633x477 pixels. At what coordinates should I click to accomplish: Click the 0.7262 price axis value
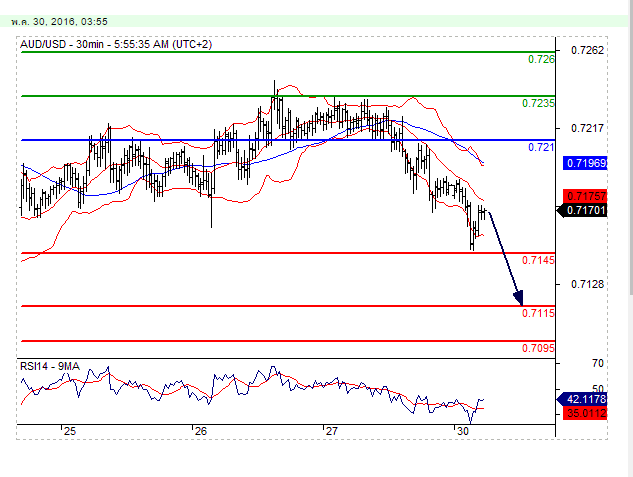(x=587, y=50)
